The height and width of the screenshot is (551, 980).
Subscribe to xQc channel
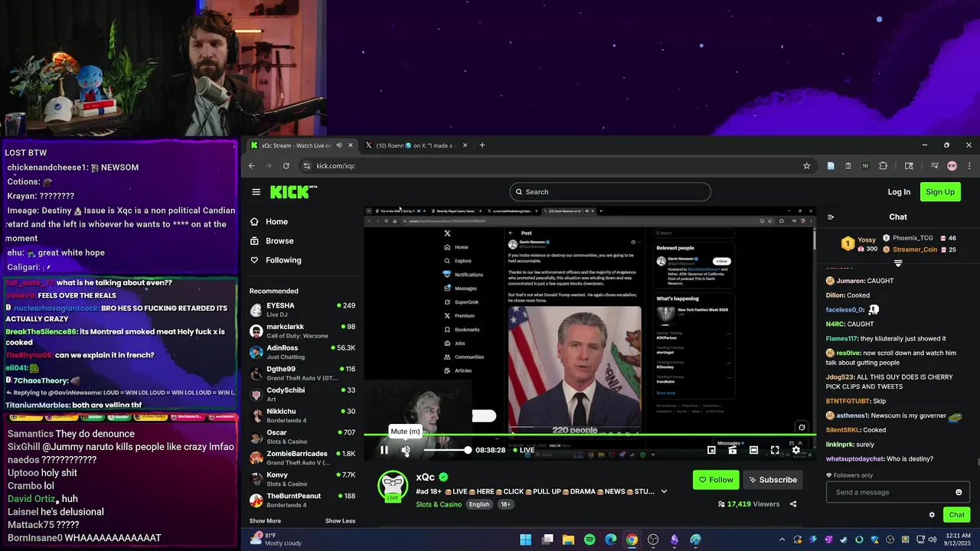pyautogui.click(x=773, y=480)
